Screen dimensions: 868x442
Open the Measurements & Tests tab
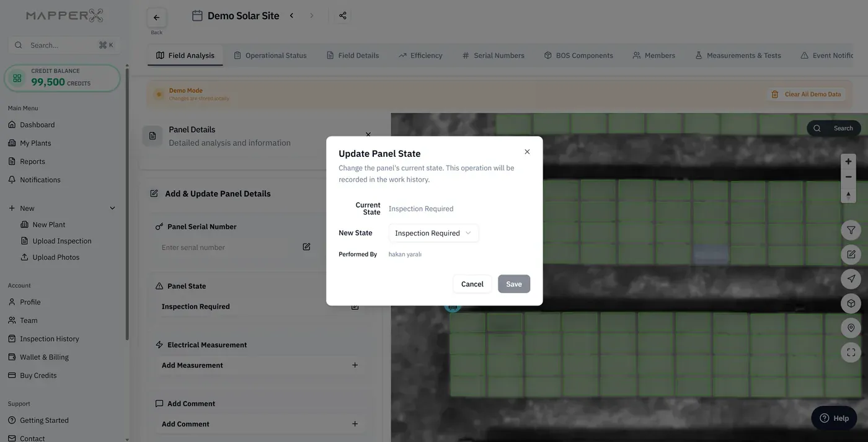point(738,55)
